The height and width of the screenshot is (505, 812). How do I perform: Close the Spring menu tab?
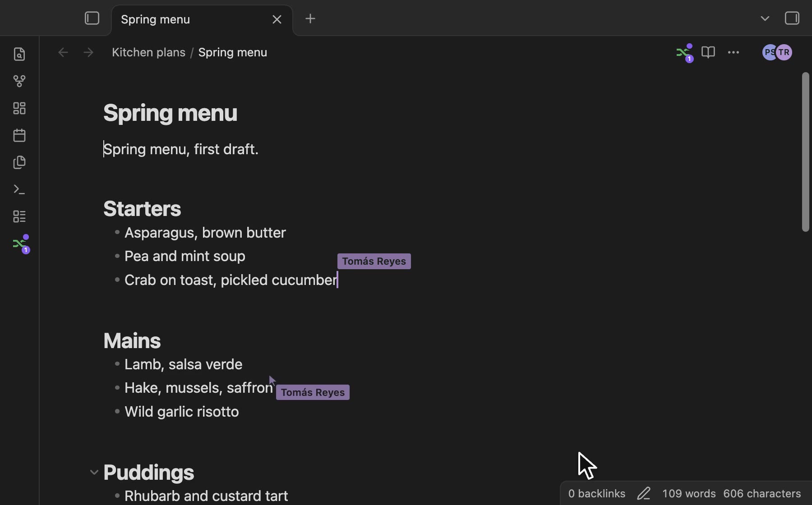277,19
